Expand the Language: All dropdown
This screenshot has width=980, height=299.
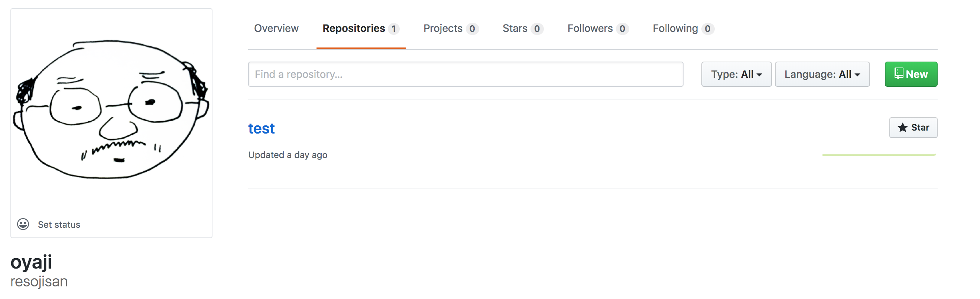[x=822, y=74]
